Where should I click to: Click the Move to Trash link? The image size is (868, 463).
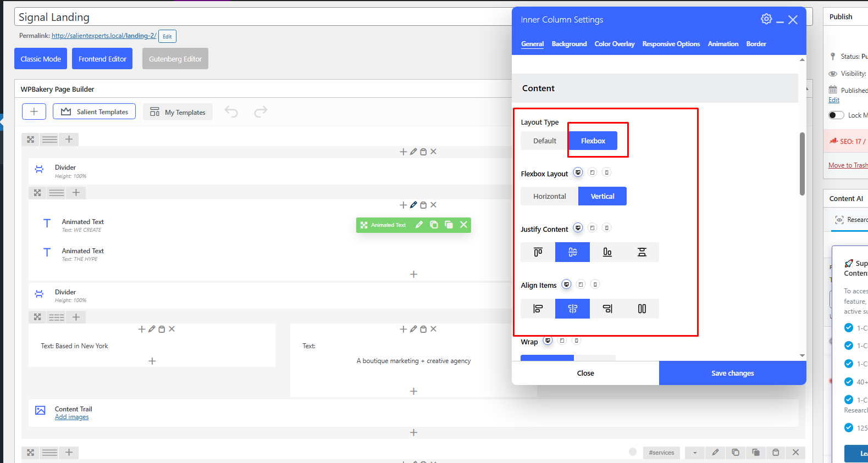coord(848,165)
